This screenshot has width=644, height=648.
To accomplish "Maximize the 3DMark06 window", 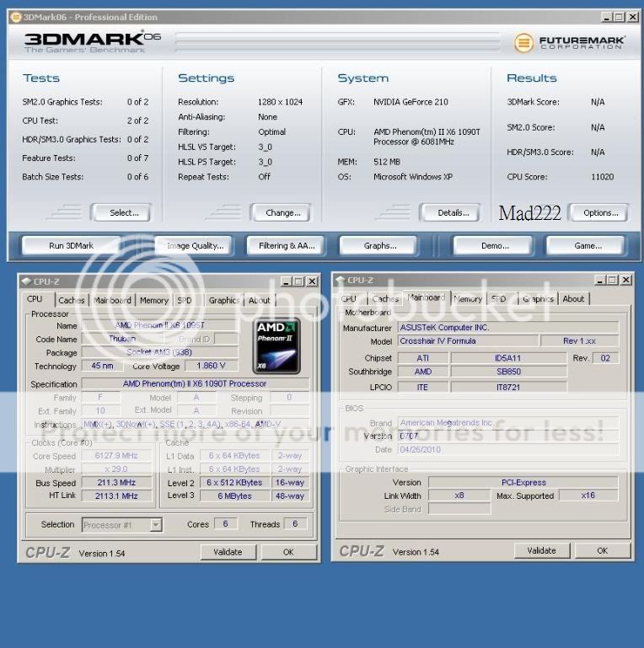I will click(620, 17).
